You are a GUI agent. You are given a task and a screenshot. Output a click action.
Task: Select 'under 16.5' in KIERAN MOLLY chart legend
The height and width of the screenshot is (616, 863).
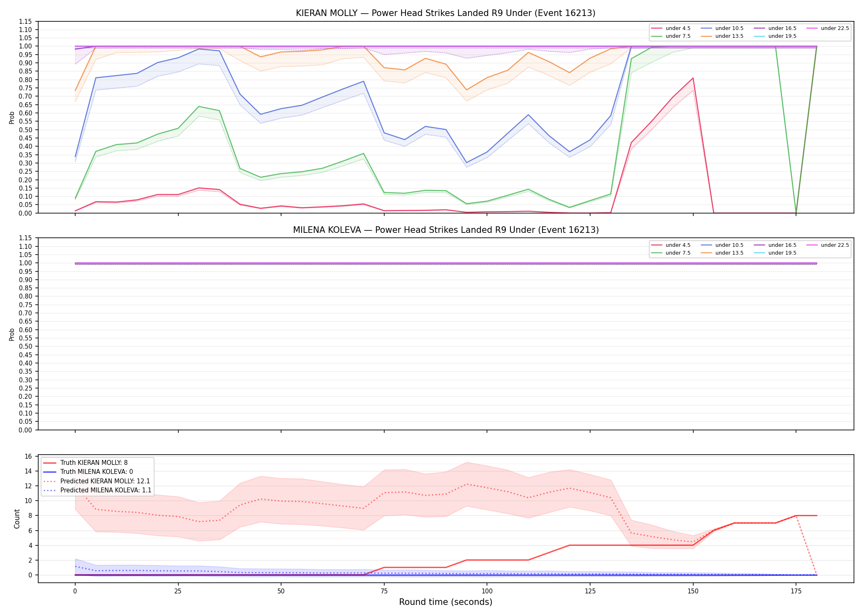pos(775,28)
